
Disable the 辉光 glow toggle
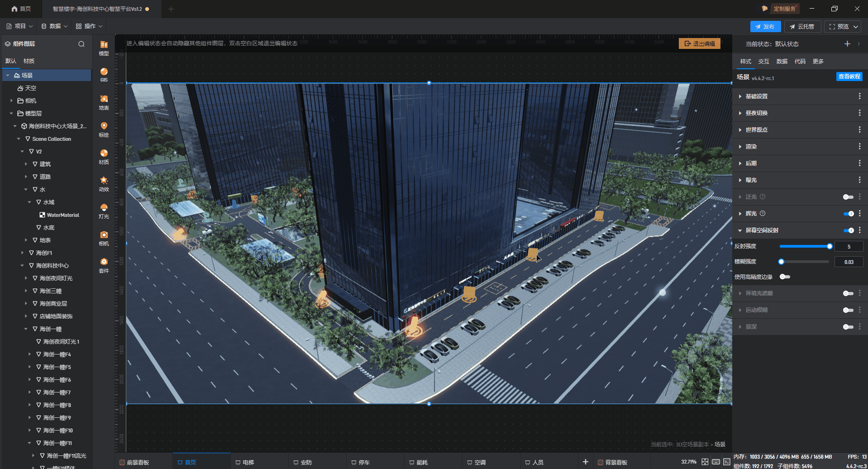pos(848,214)
